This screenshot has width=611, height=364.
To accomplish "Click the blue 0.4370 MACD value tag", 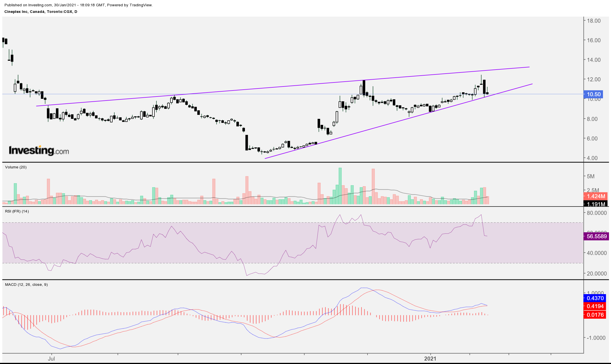I will pyautogui.click(x=595, y=298).
